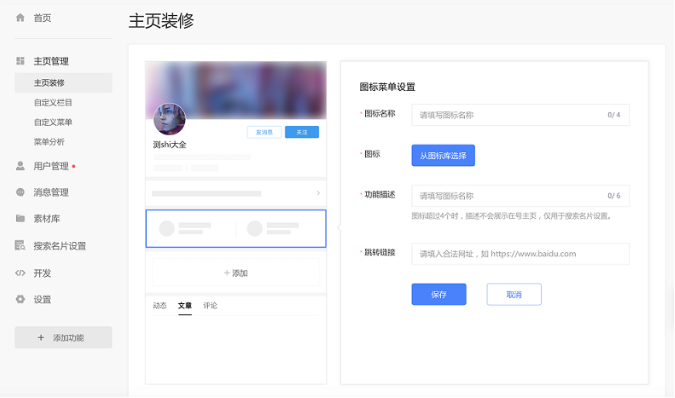Viewport: 675px width, 398px height.
Task: Click the first placeholder icon circle in menu block
Action: [167, 228]
